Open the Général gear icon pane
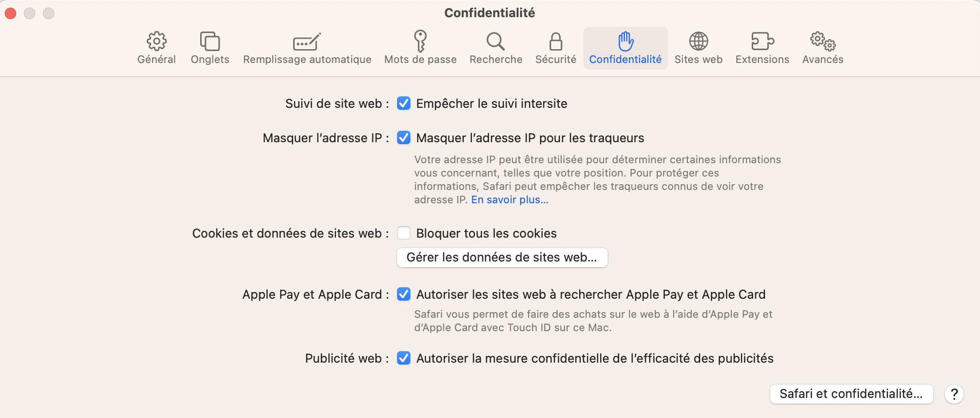 (156, 42)
